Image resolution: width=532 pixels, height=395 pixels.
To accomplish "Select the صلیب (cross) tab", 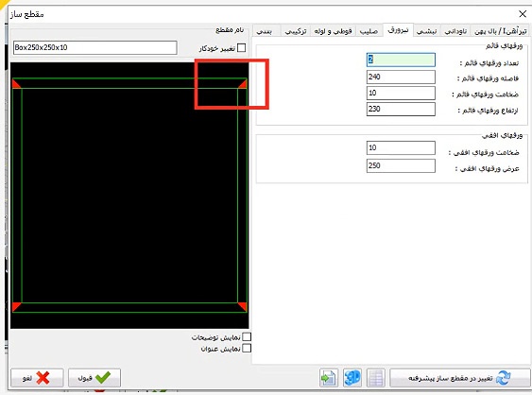I will (369, 31).
